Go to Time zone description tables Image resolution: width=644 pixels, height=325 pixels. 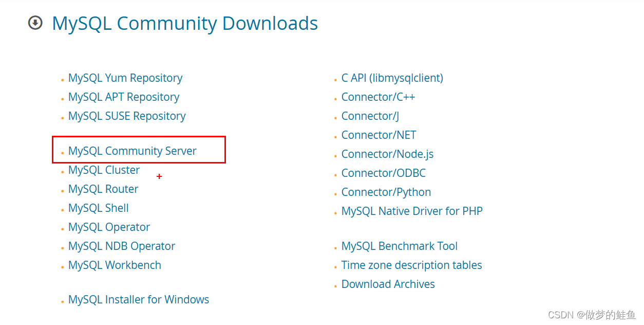click(x=412, y=265)
